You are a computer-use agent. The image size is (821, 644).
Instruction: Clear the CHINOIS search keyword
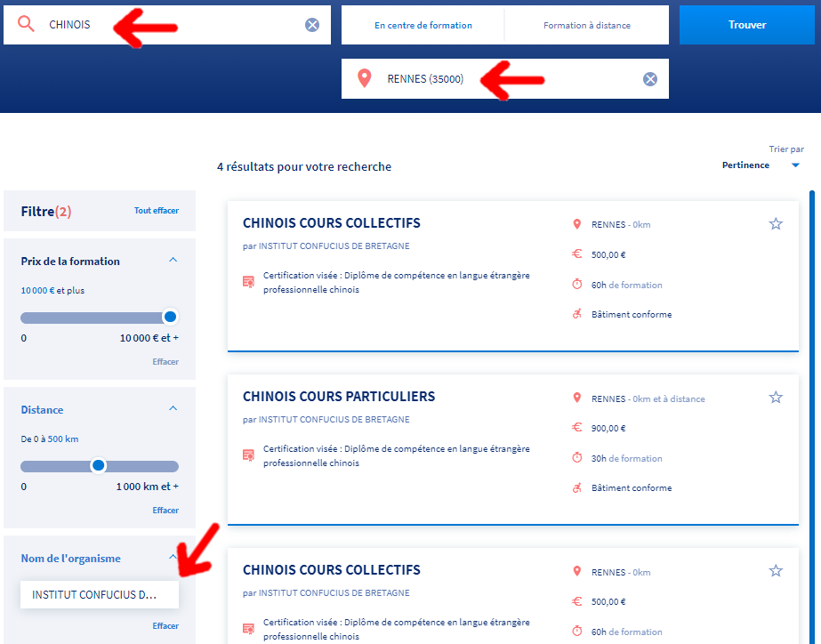coord(312,25)
